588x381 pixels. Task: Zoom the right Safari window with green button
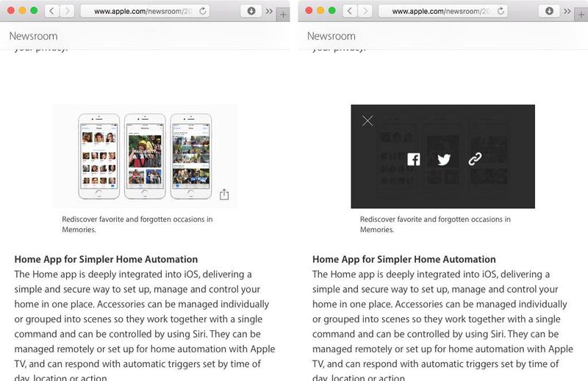(332, 10)
